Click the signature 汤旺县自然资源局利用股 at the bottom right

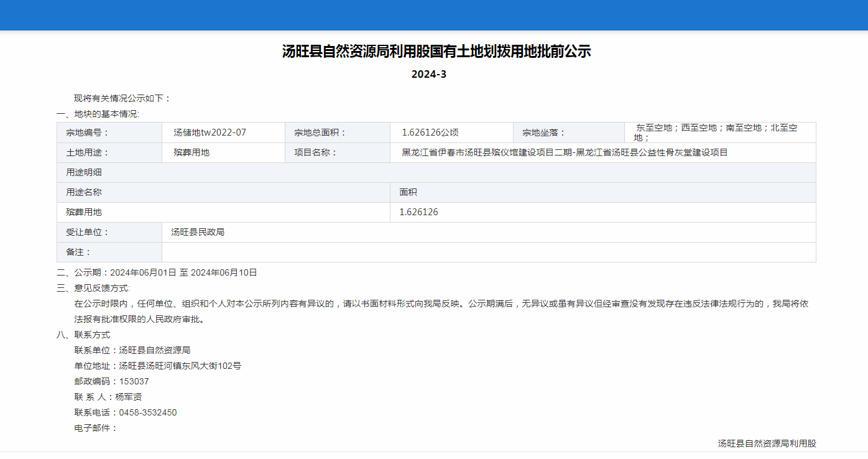tap(767, 443)
